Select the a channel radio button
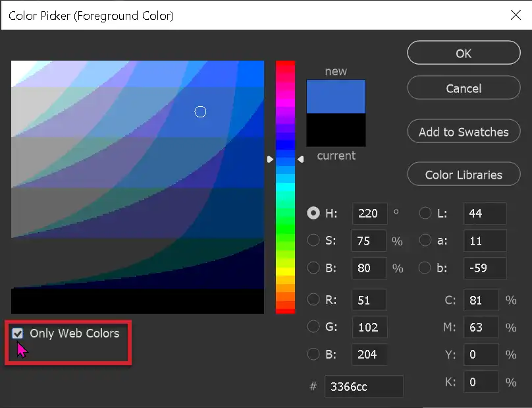Viewport: 532px width, 408px height. click(x=425, y=240)
